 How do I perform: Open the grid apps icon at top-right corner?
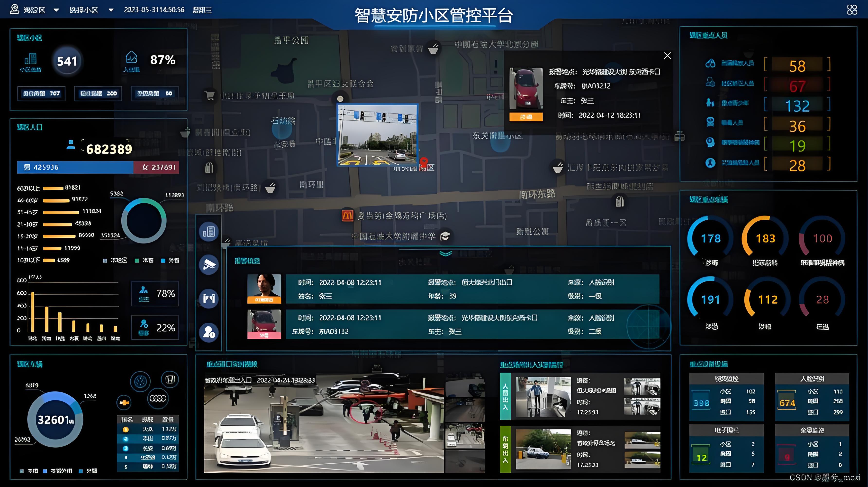(852, 10)
